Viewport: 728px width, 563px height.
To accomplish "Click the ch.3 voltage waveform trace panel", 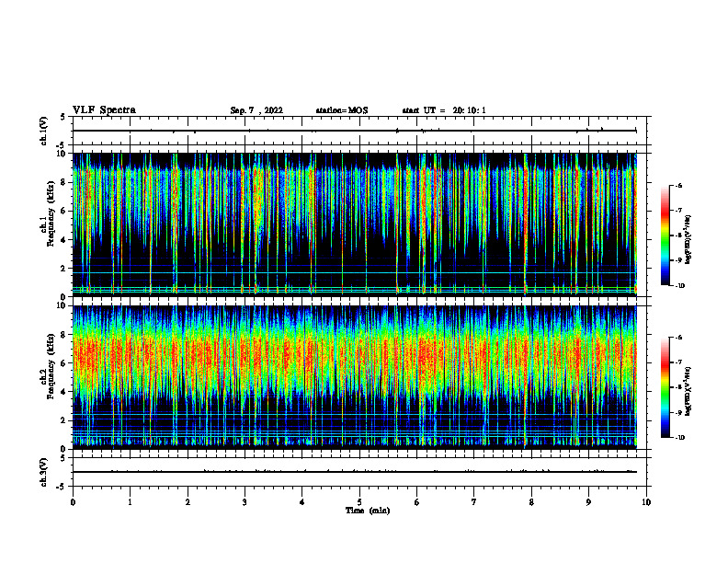I will point(359,472).
